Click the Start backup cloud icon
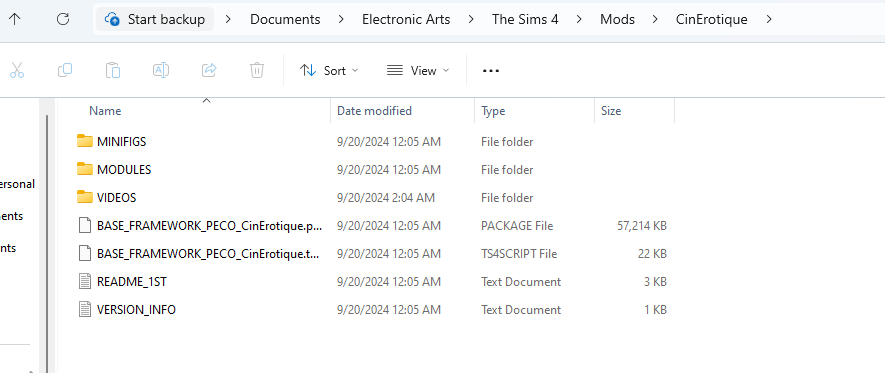 click(112, 20)
